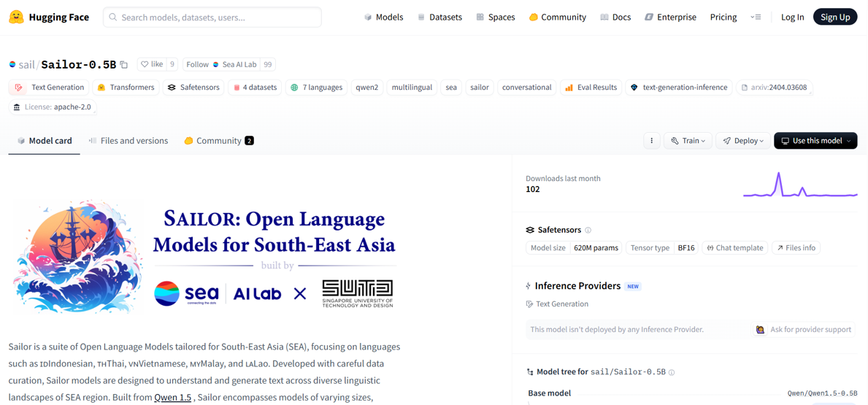868x405 pixels.
Task: Expand the navigation overflow menu
Action: click(x=756, y=17)
